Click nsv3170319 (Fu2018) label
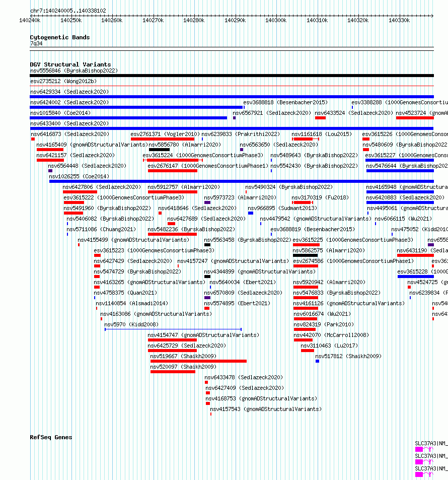This screenshot has width=448, height=480. point(320,197)
